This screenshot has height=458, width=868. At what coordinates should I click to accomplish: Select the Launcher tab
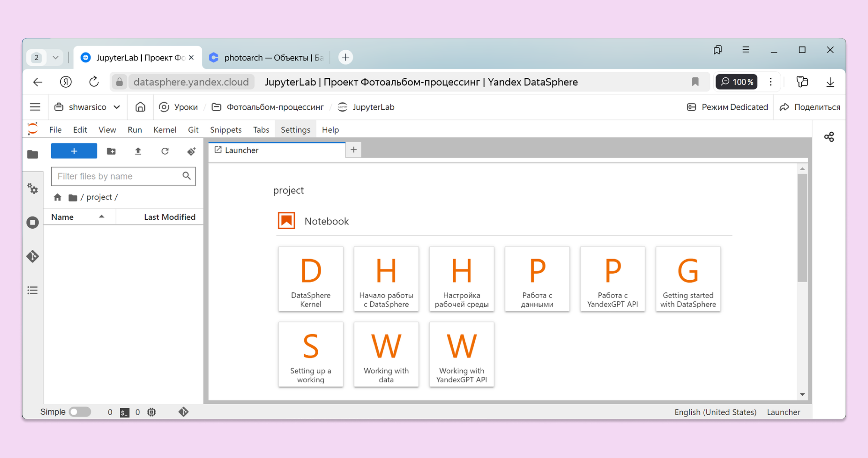coord(277,150)
